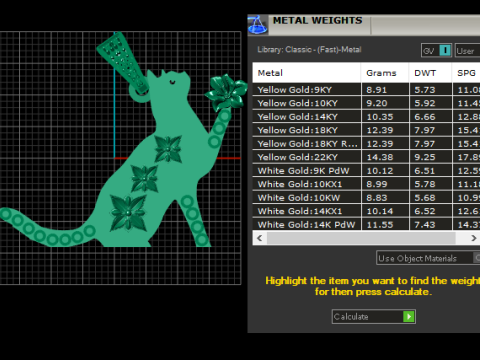
Task: Click the Use Object Materials button
Action: click(428, 258)
